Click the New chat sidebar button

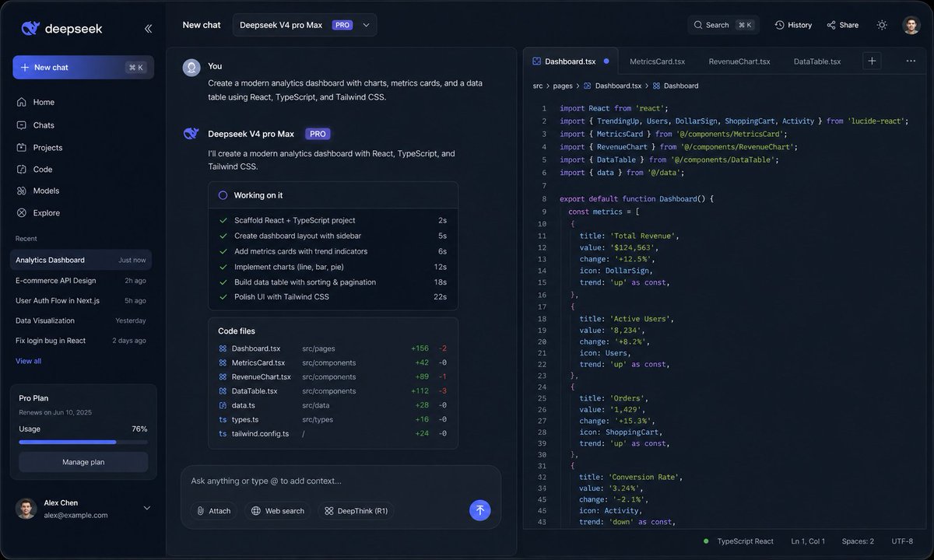[83, 68]
